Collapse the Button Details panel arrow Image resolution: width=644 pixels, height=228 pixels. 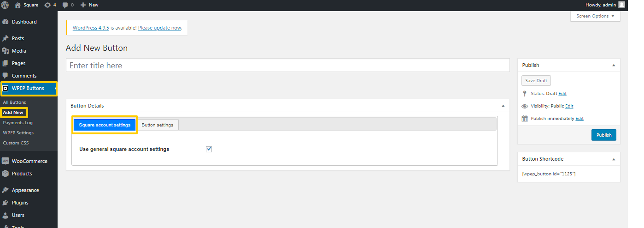503,106
